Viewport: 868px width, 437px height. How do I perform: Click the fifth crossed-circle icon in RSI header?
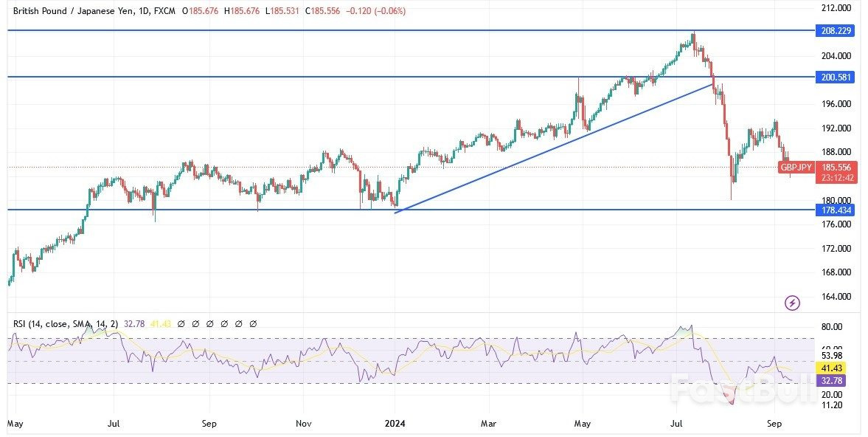(239, 323)
